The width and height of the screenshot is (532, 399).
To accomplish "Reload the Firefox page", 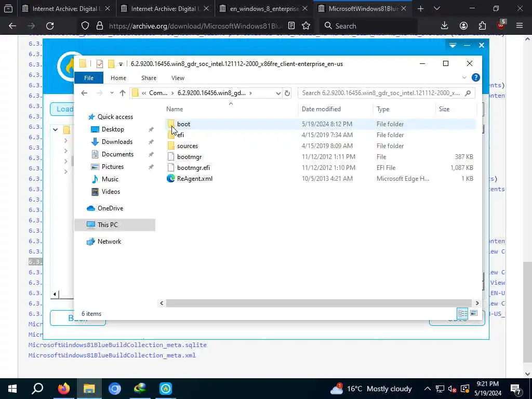I will coord(50,26).
